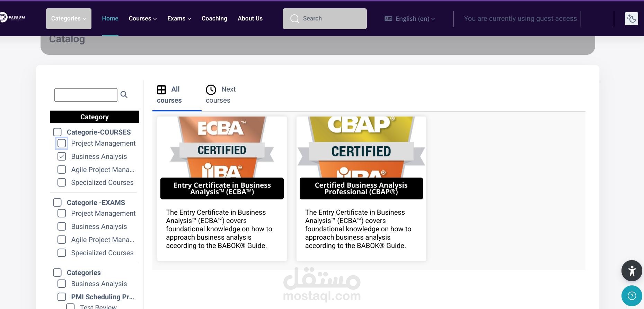Open the accessibility widget button
Viewport: 644px width, 309px height.
pos(632,271)
